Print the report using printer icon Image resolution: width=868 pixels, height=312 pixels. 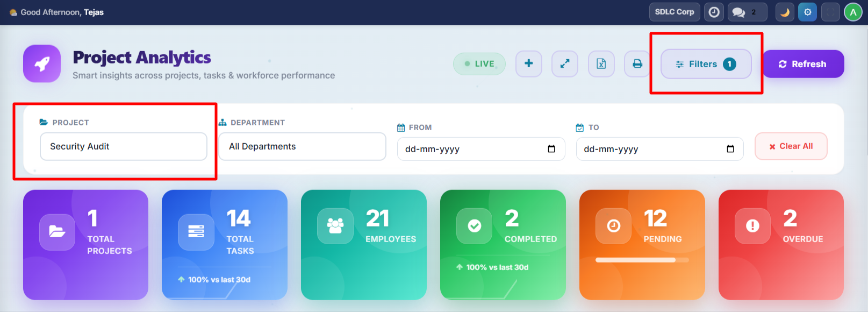click(637, 64)
